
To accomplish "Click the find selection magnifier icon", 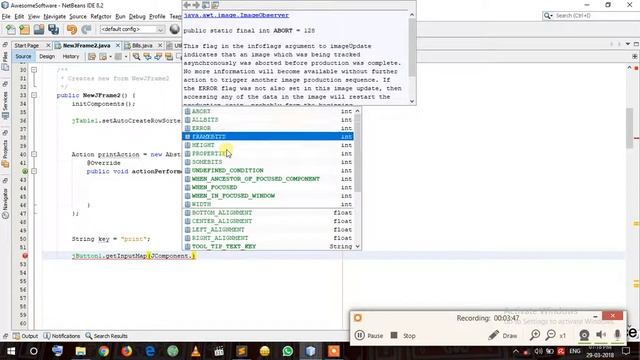I will point(136,56).
